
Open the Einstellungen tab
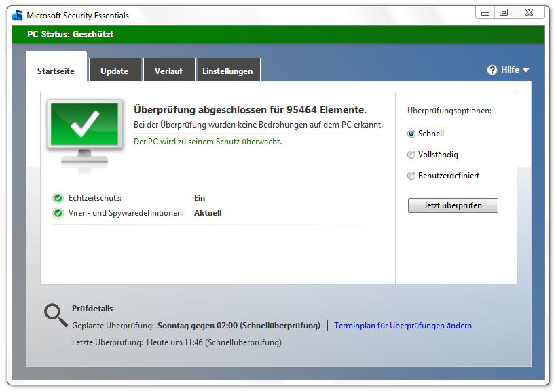pos(228,70)
